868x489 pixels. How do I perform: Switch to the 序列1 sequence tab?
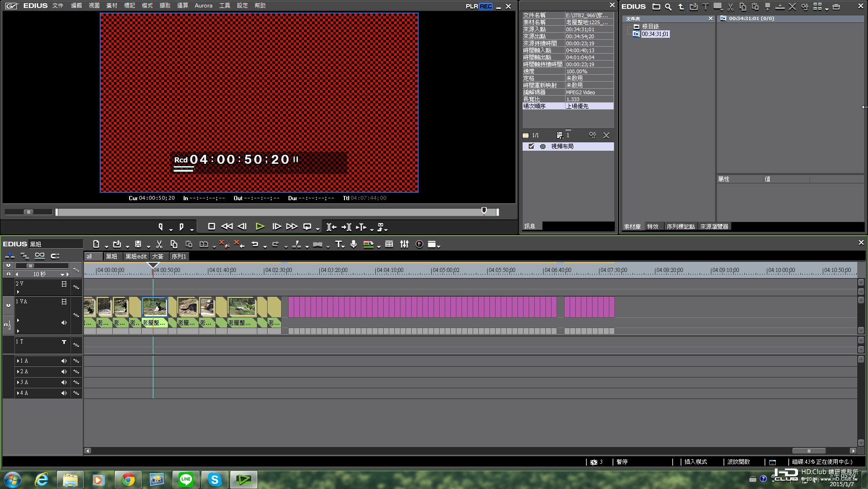[179, 256]
